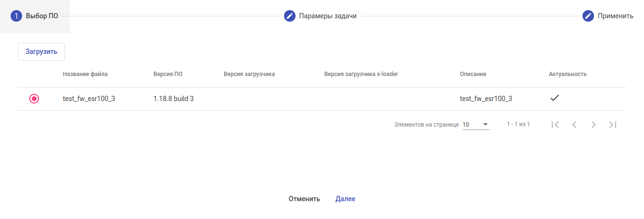Click the pencil icon beside Применить
Image resolution: width=644 pixels, height=219 pixels.
588,16
